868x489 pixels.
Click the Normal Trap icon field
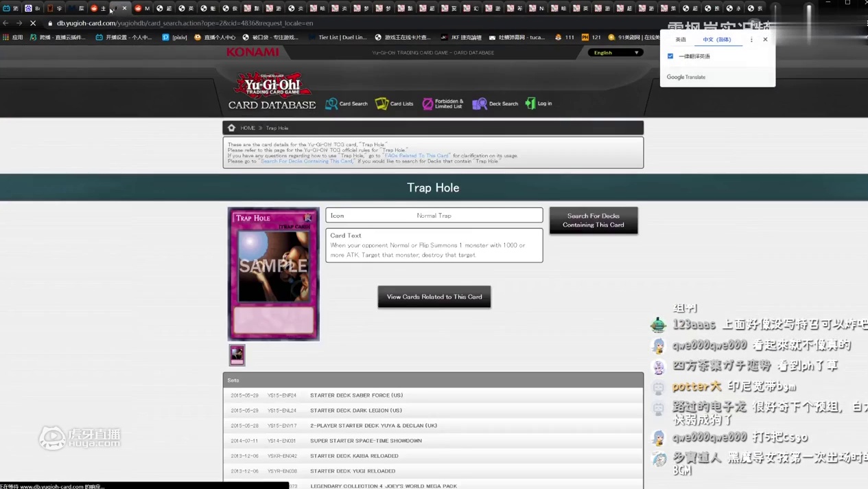434,216
